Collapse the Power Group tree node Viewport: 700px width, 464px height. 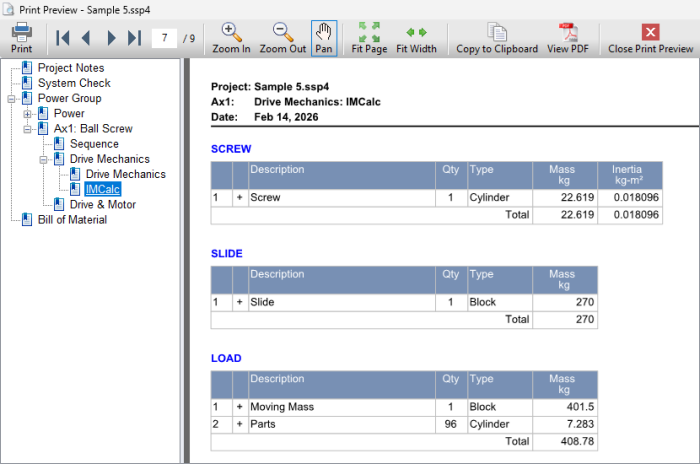(x=11, y=99)
